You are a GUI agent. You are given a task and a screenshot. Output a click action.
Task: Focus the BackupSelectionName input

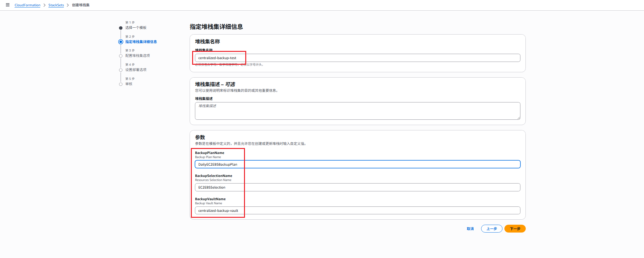point(357,187)
